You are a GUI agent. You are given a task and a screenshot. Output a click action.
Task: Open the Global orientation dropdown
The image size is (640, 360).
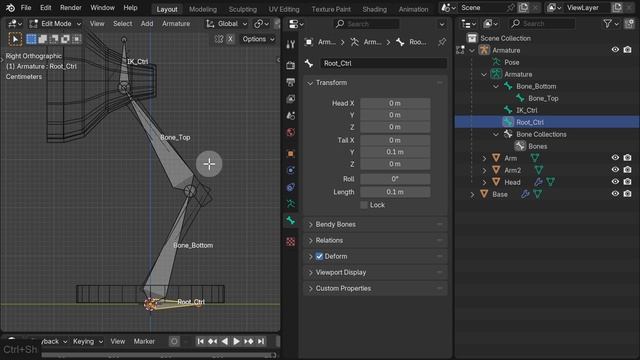(x=227, y=24)
